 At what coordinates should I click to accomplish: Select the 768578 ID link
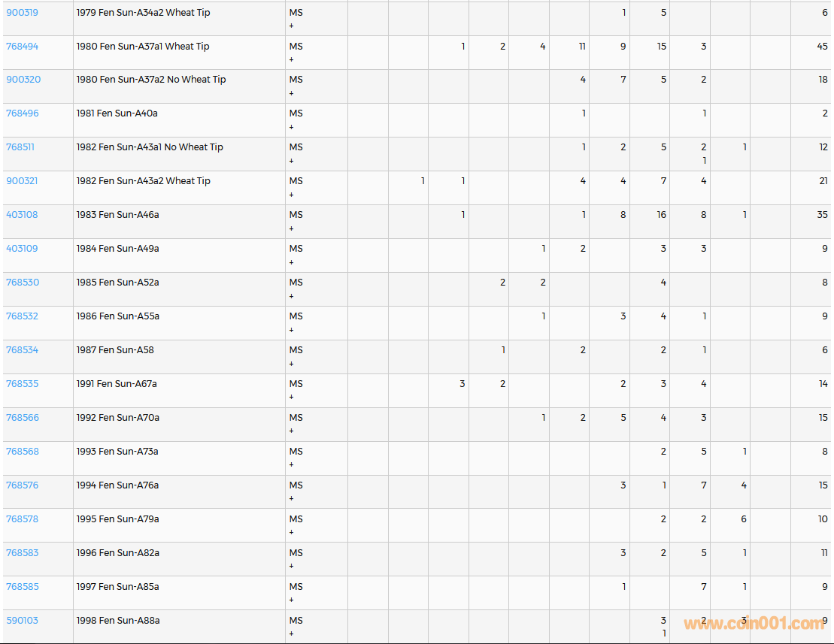tap(22, 519)
